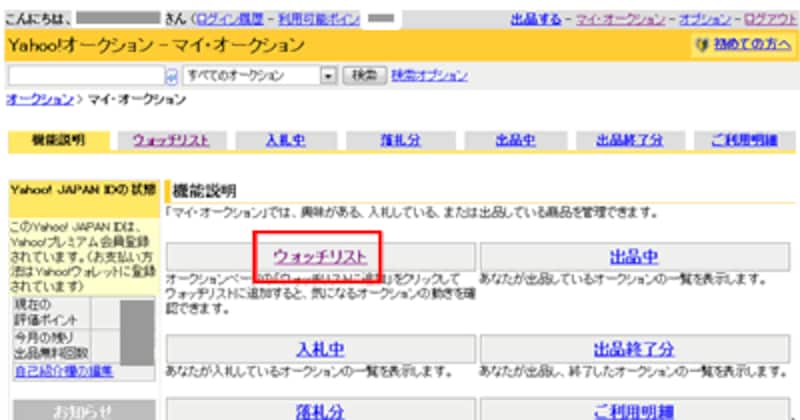This screenshot has width=800, height=420.
Task: Click the 今月の残り出品無料回数 label
Action: [x=51, y=345]
